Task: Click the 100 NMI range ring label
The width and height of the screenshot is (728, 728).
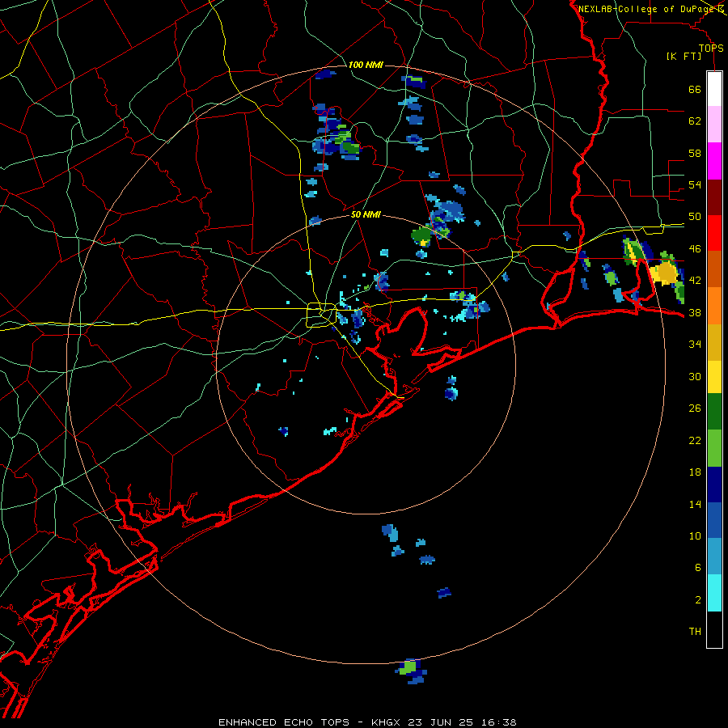Action: point(365,65)
